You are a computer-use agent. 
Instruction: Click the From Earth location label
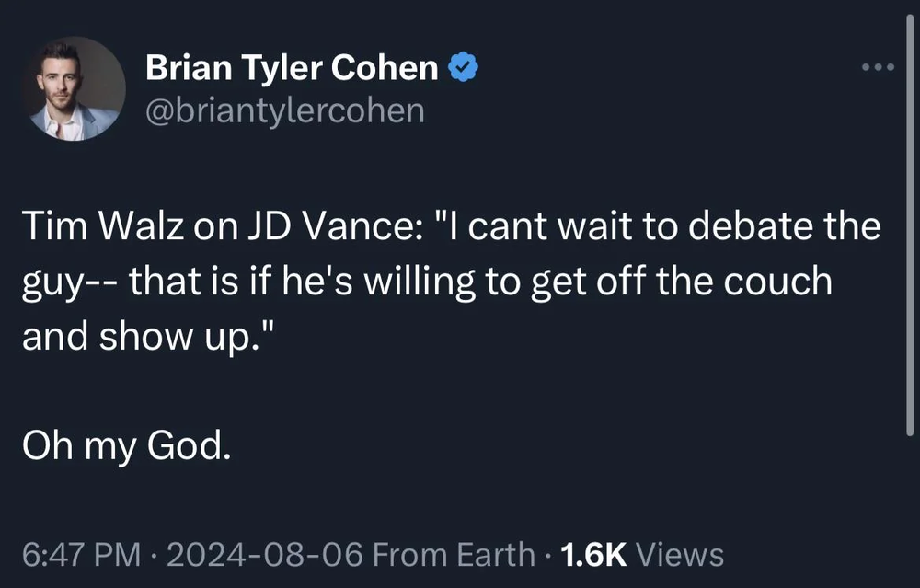[x=454, y=555]
